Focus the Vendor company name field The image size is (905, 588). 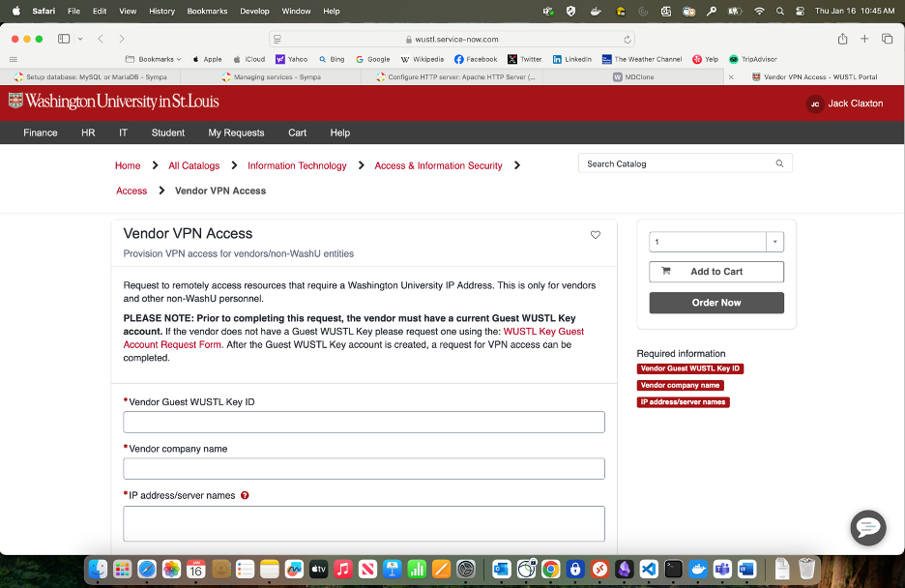[364, 468]
